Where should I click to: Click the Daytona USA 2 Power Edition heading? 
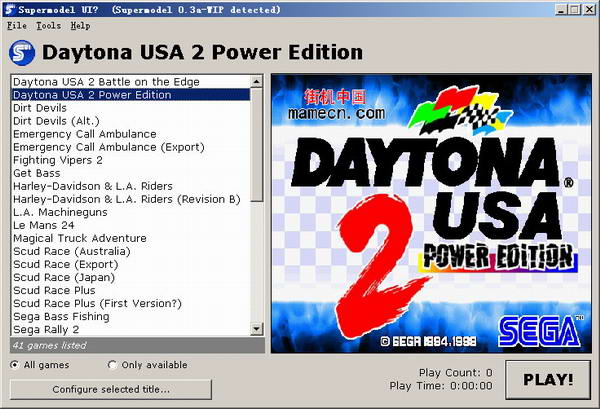point(202,52)
